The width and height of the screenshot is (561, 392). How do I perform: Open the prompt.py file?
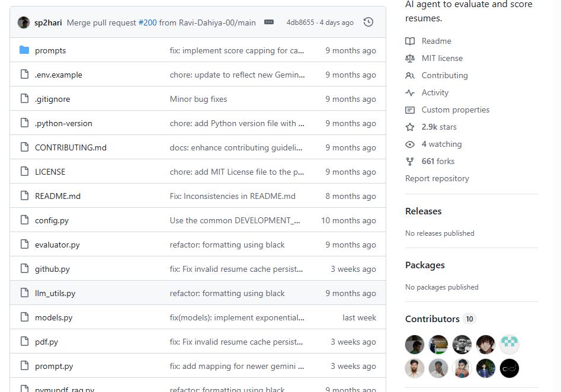pyautogui.click(x=54, y=367)
